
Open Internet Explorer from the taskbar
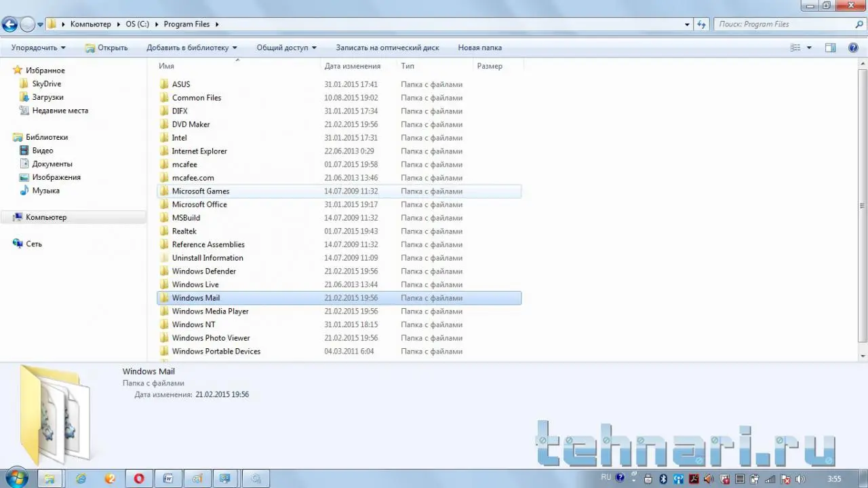click(81, 478)
